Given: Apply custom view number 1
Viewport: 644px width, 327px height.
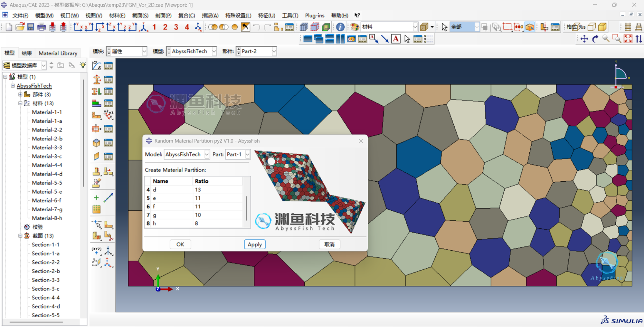Looking at the screenshot, I should [x=154, y=27].
